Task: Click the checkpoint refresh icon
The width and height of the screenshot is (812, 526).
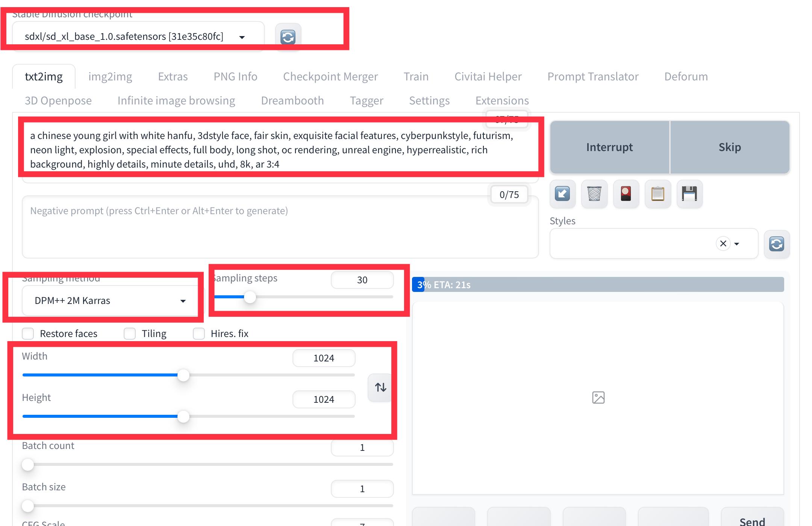Action: pyautogui.click(x=288, y=37)
